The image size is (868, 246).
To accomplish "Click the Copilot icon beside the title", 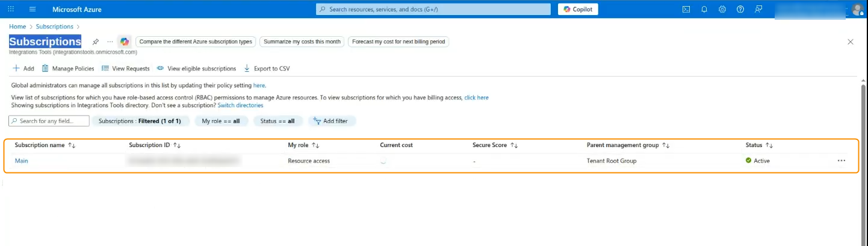I will (x=125, y=42).
